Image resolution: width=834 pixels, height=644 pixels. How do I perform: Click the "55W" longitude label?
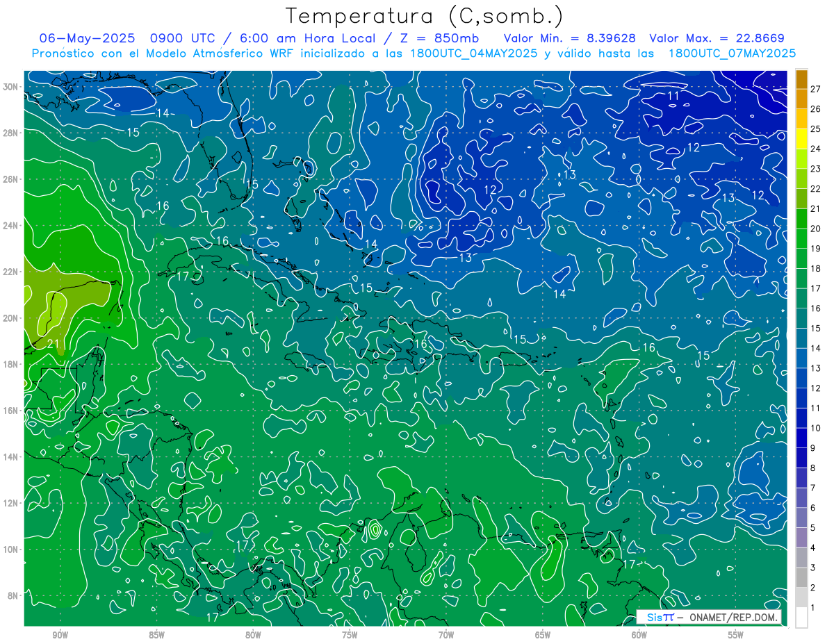736,635
